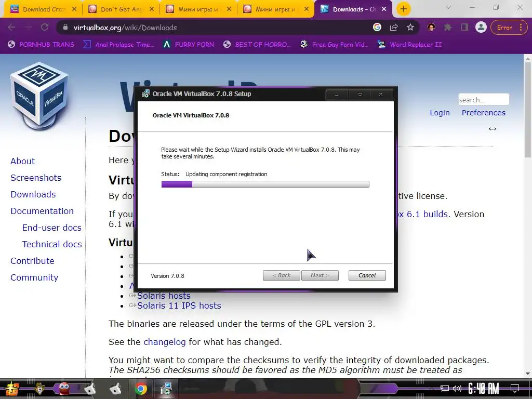The image size is (532, 399).
Task: Toggle the browser side panel icon
Action: click(x=464, y=27)
